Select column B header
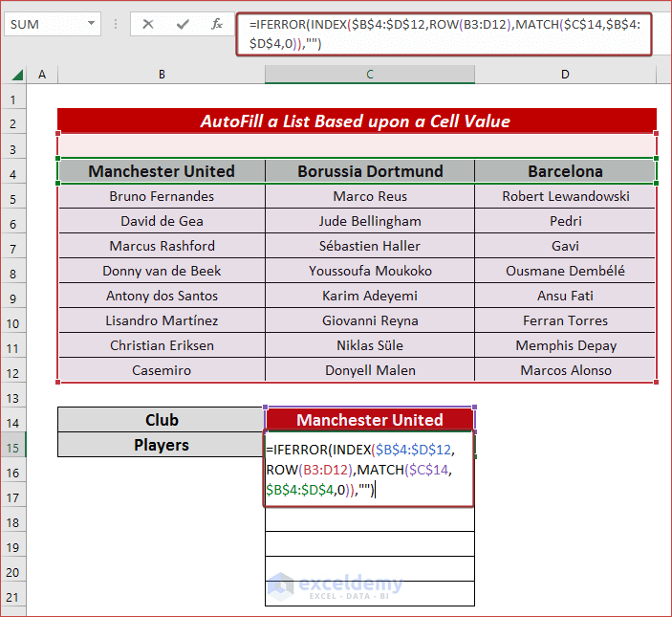 pyautogui.click(x=162, y=75)
